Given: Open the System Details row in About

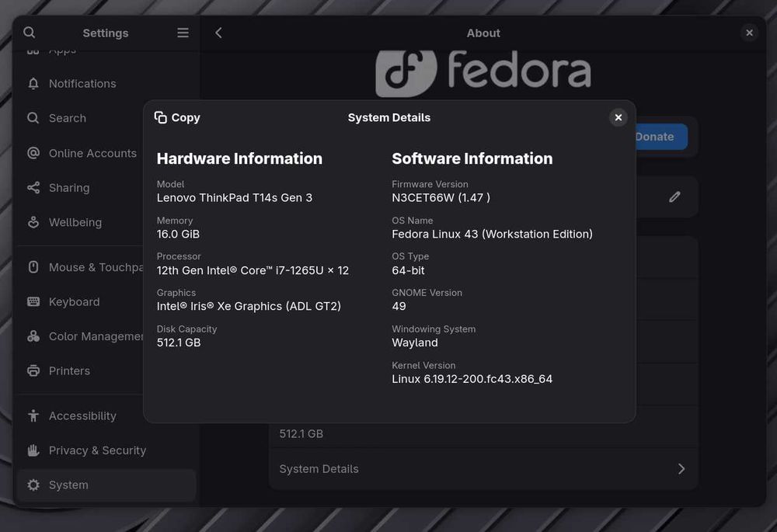Looking at the screenshot, I should click(x=483, y=469).
